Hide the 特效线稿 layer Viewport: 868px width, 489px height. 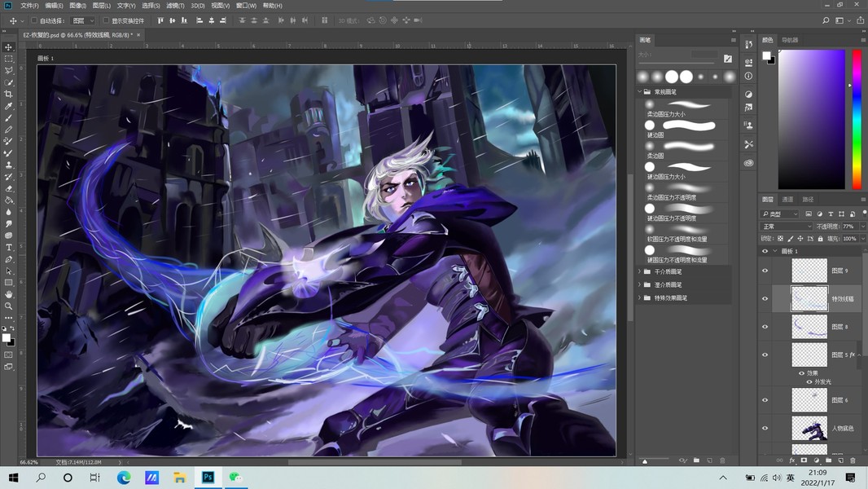pyautogui.click(x=765, y=298)
